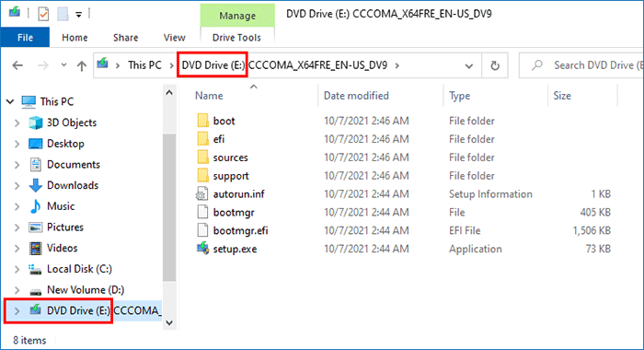The image size is (644, 350).
Task: Go back using the Back arrow
Action: [17, 65]
